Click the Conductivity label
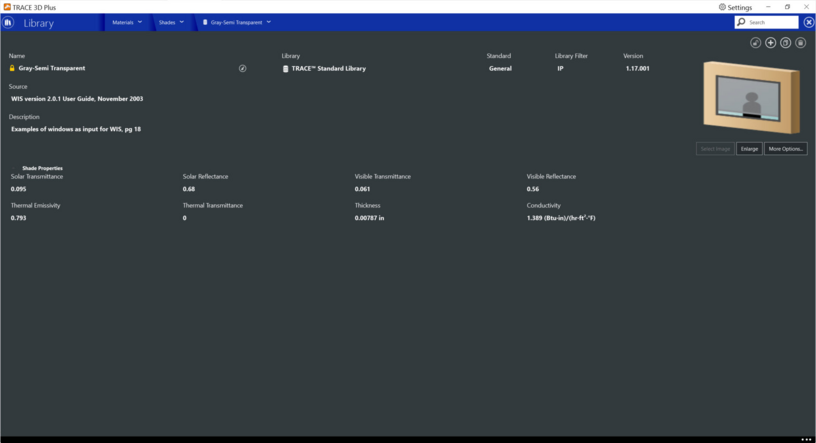This screenshot has width=816, height=443. [543, 206]
